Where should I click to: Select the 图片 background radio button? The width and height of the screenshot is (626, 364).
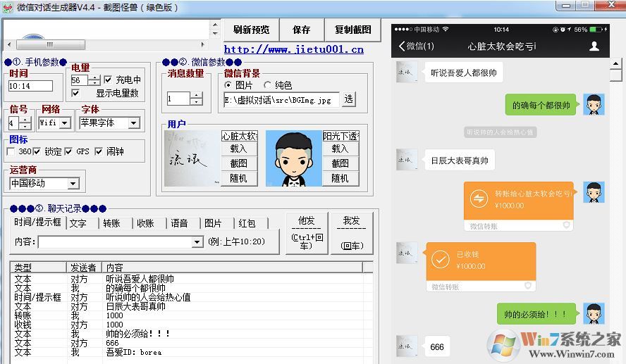coord(228,85)
